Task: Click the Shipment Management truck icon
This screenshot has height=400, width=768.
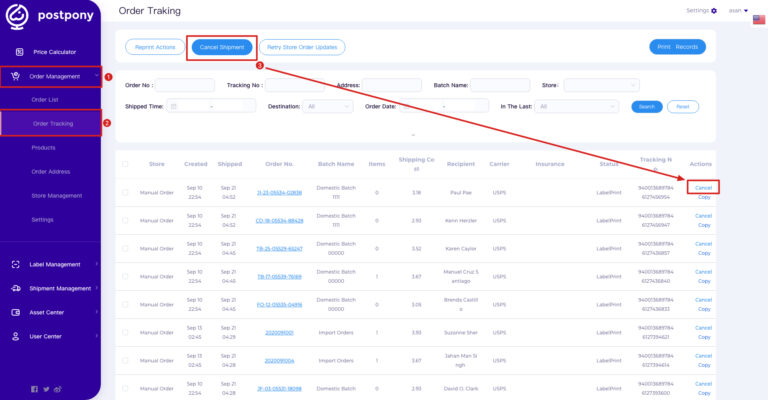Action: (17, 288)
